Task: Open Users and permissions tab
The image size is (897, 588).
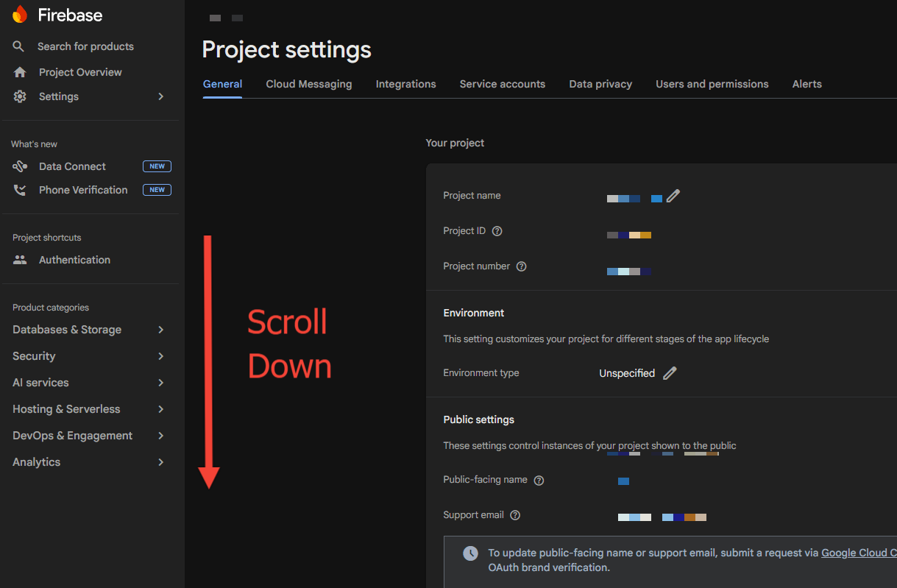Action: 712,84
